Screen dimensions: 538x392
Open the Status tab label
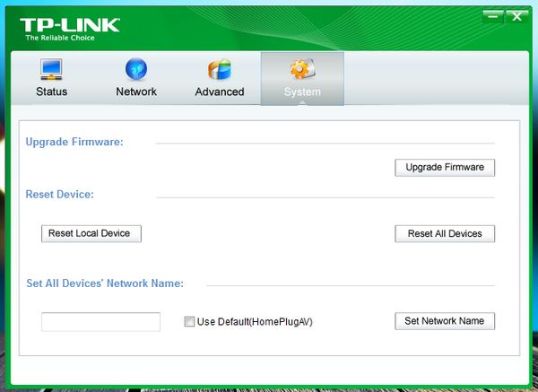point(51,91)
